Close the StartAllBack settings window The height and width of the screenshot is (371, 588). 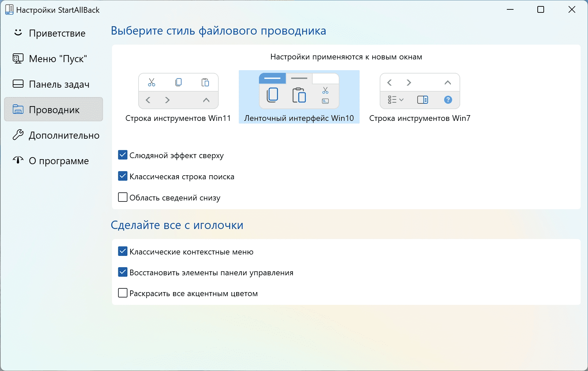(572, 9)
